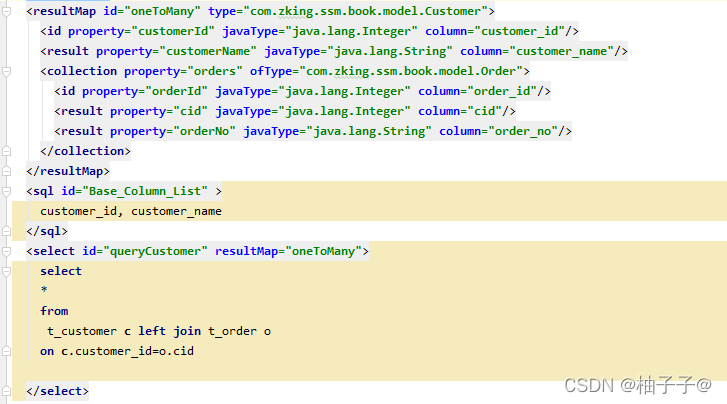Click the type value "com.zking.ssm.book.model.Customer"
Viewport: 727px width, 404px height.
tap(365, 11)
